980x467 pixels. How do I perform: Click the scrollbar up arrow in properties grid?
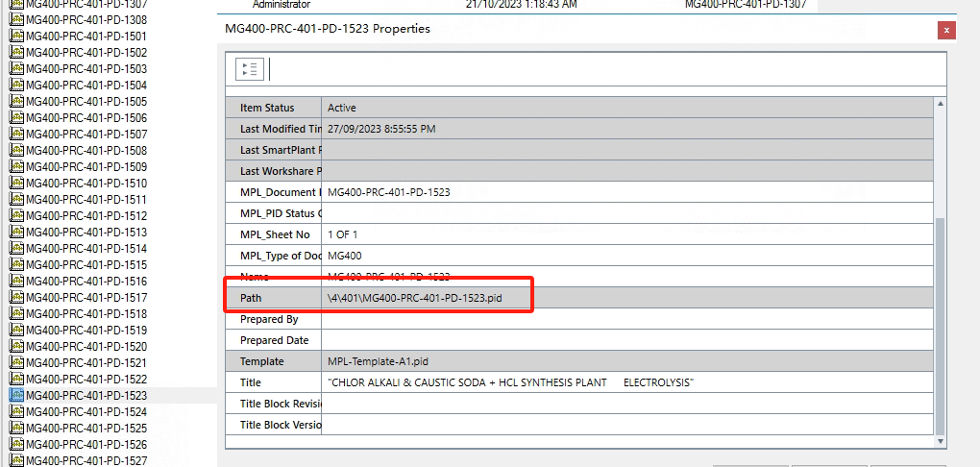[941, 103]
